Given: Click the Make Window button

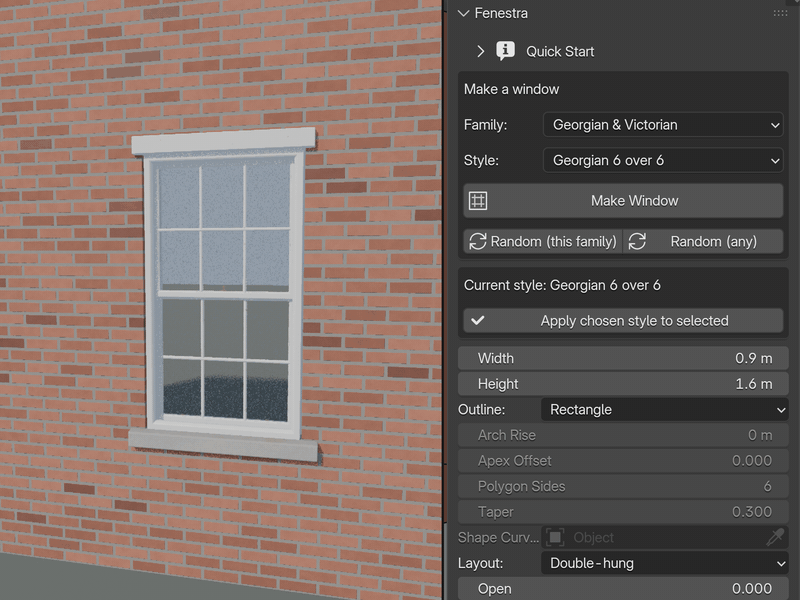Looking at the screenshot, I should tap(623, 201).
